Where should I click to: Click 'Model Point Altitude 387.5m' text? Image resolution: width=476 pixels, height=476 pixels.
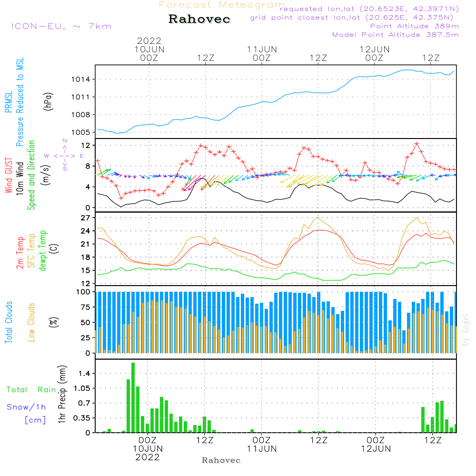[x=395, y=35]
